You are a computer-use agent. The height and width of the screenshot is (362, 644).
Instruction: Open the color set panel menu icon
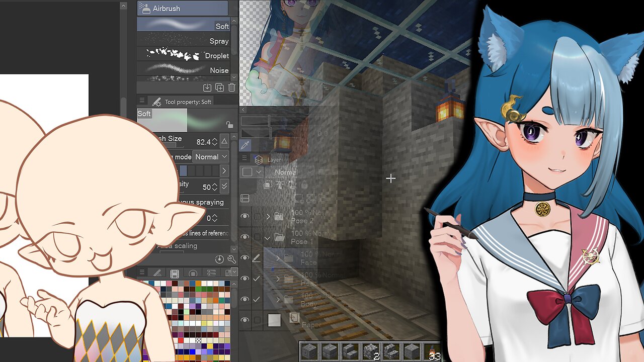click(142, 273)
